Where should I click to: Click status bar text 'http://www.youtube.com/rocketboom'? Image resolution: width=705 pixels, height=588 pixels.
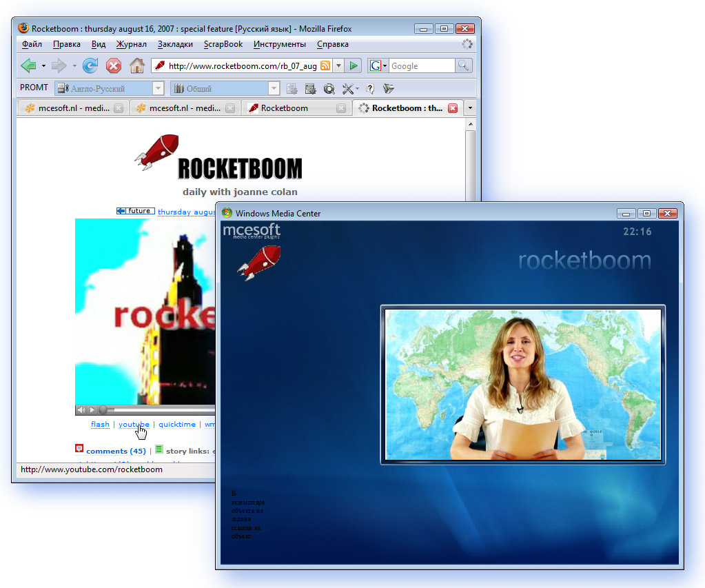click(92, 469)
